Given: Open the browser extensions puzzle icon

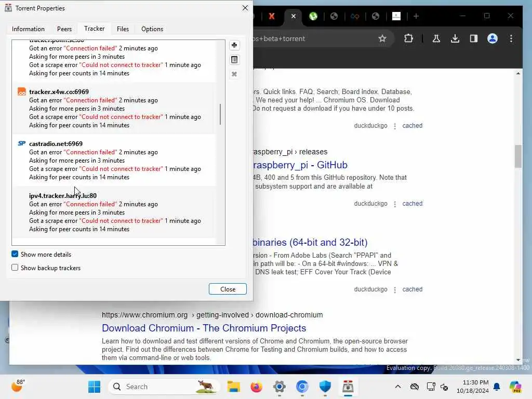Looking at the screenshot, I should coord(408,38).
